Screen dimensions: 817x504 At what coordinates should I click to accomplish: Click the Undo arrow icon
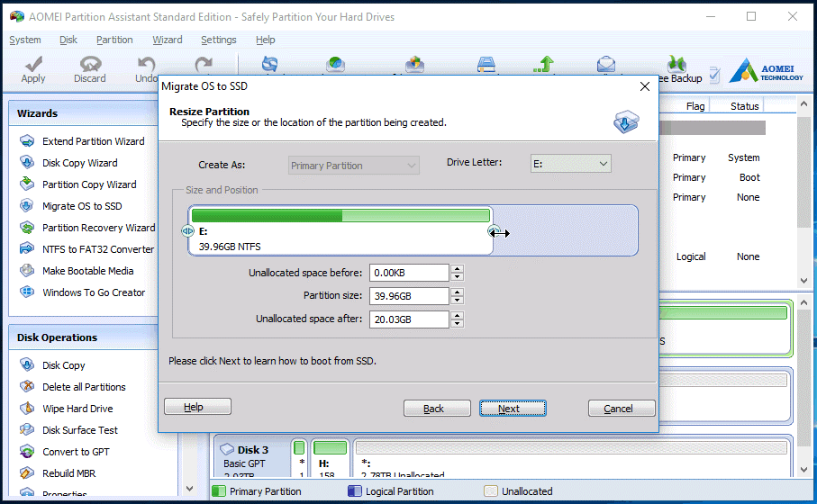[147, 64]
